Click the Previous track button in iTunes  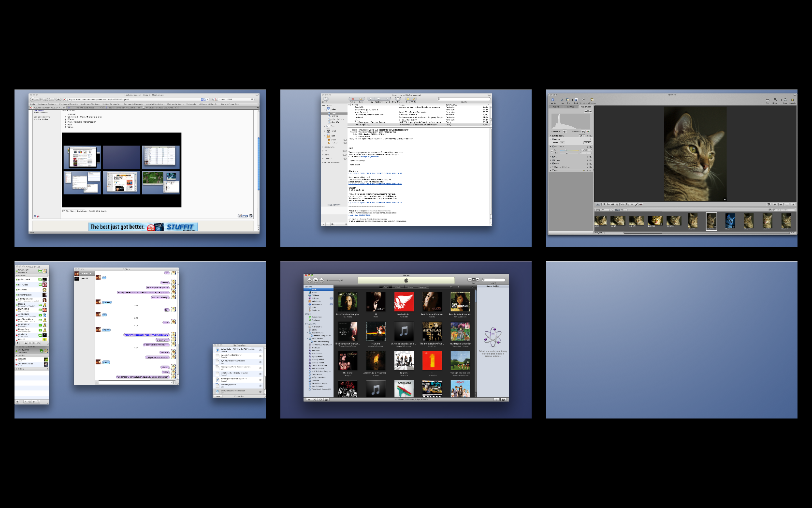point(309,280)
